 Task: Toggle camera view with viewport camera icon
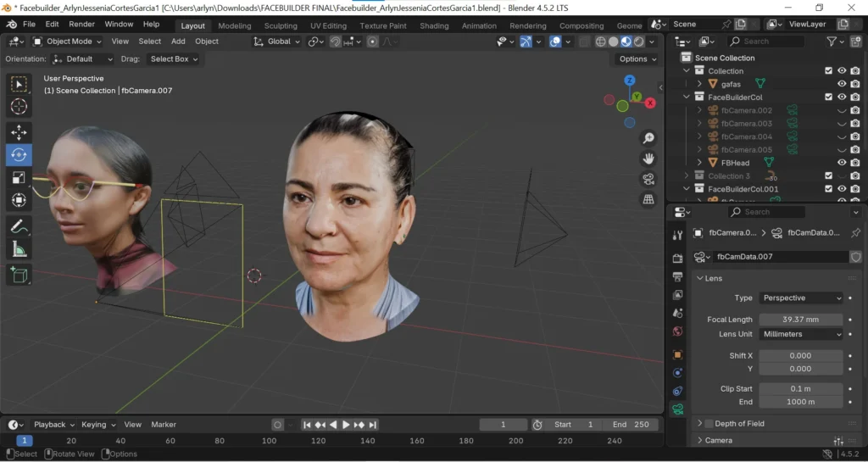(x=648, y=178)
